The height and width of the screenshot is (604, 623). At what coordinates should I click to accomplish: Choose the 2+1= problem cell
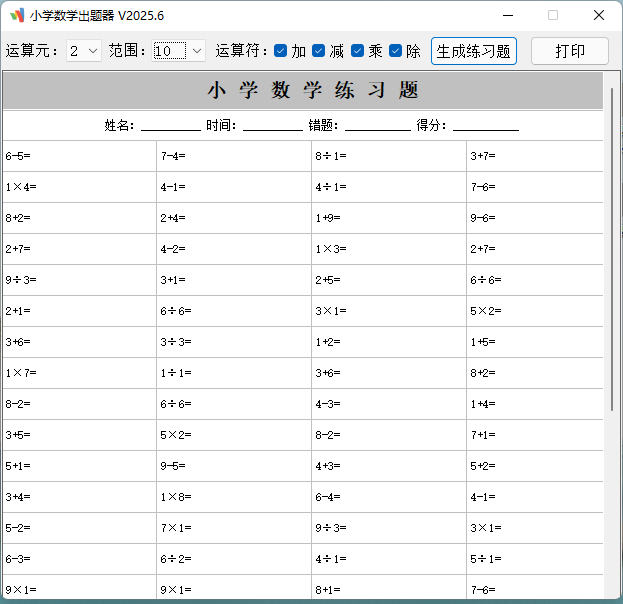(79, 311)
